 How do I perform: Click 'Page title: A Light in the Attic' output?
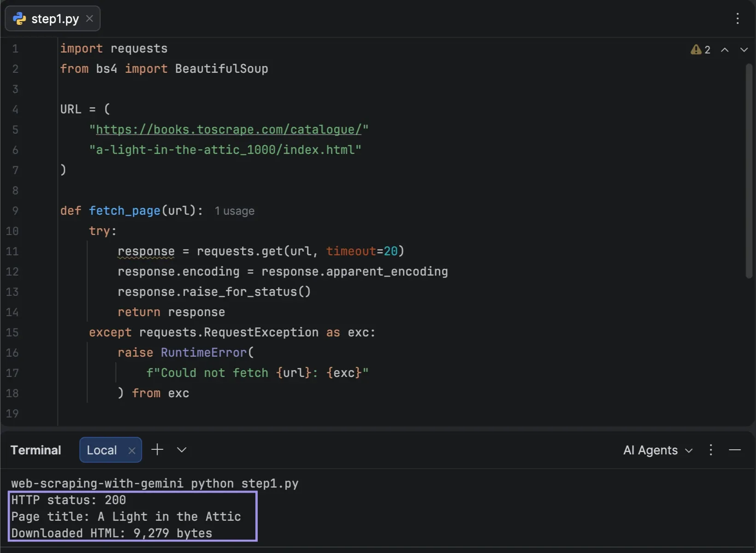point(126,517)
